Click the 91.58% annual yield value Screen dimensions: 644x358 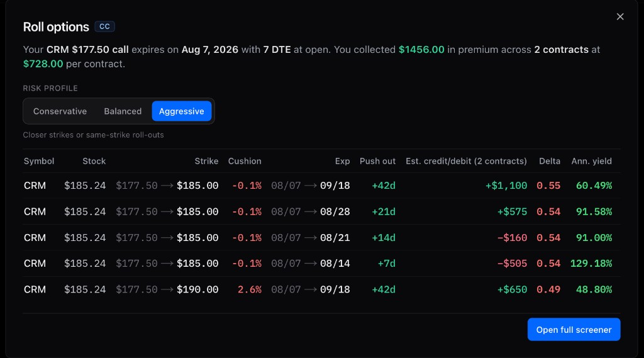[594, 211]
